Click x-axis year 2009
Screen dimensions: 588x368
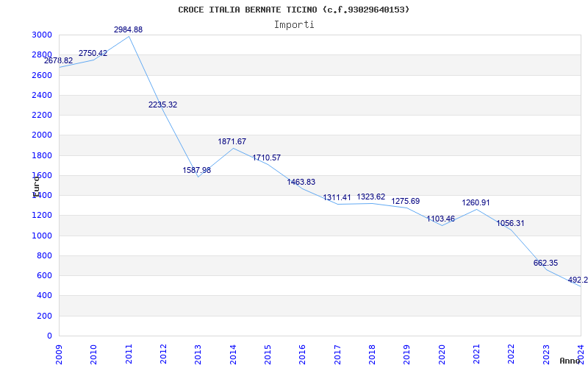[x=59, y=355]
